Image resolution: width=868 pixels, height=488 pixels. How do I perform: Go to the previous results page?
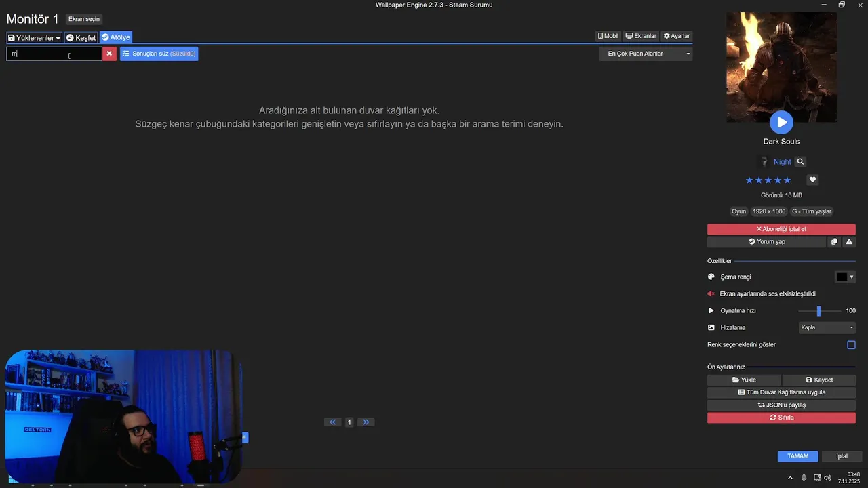(x=332, y=422)
